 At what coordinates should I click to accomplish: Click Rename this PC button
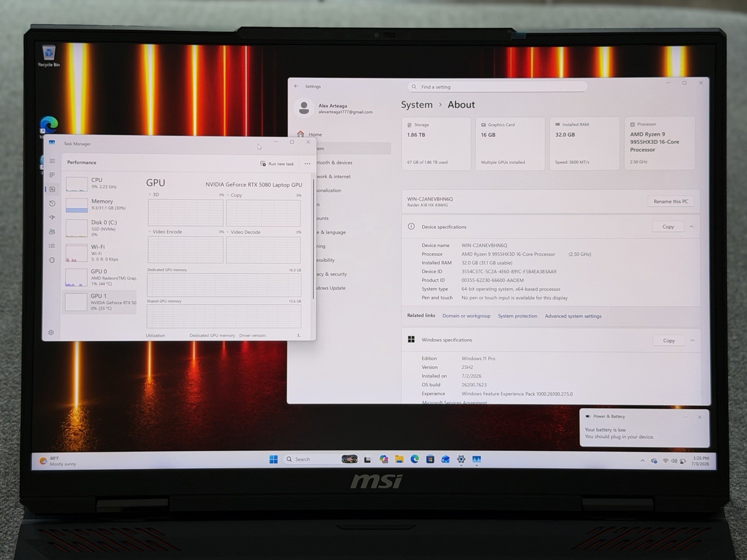[670, 202]
